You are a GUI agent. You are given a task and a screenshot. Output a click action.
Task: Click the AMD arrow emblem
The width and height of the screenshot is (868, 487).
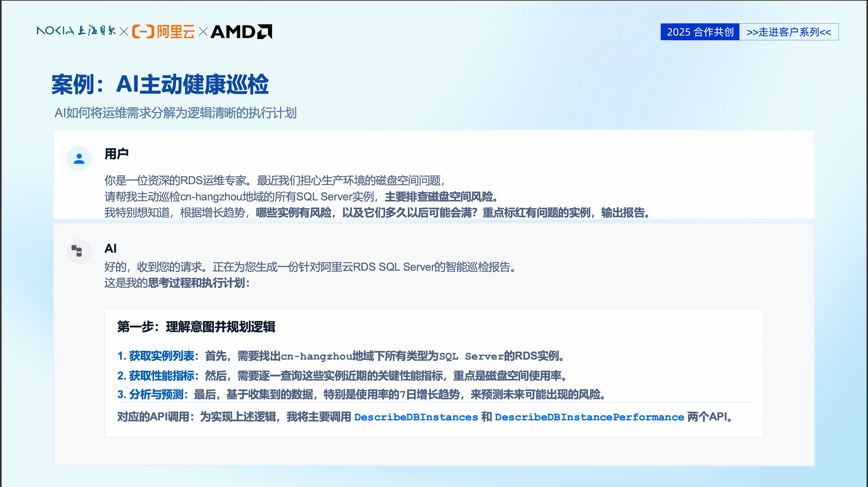click(264, 32)
